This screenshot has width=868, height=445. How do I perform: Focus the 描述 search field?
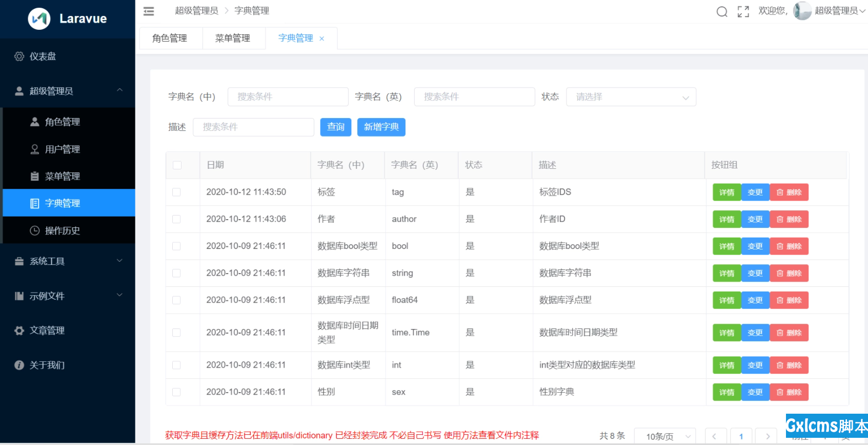pyautogui.click(x=253, y=127)
